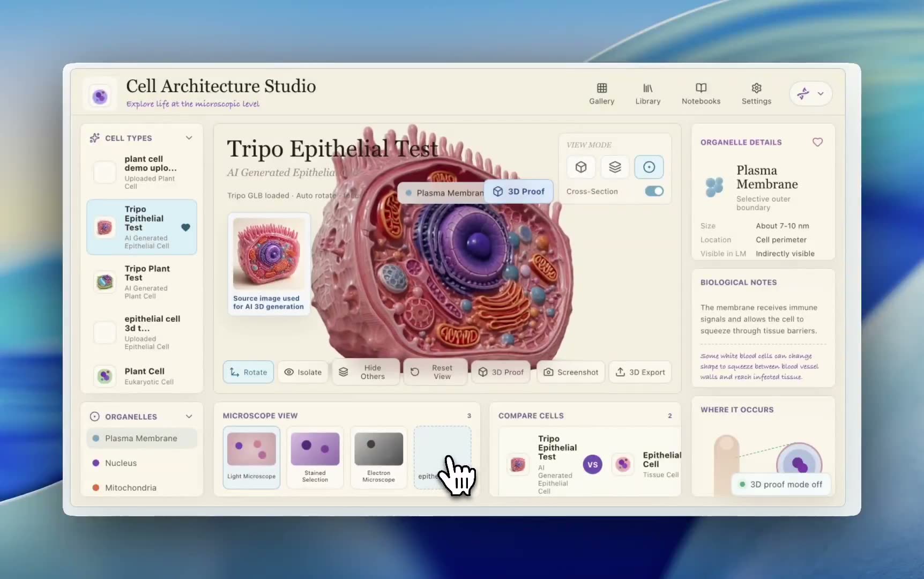Select Tripo Epithelial Test cell
The height and width of the screenshot is (579, 924).
[x=141, y=227]
